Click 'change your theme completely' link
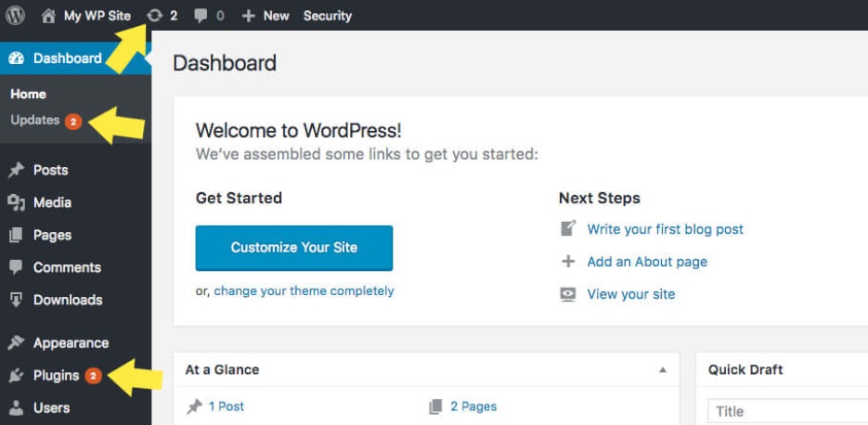This screenshot has height=425, width=868. pos(304,291)
